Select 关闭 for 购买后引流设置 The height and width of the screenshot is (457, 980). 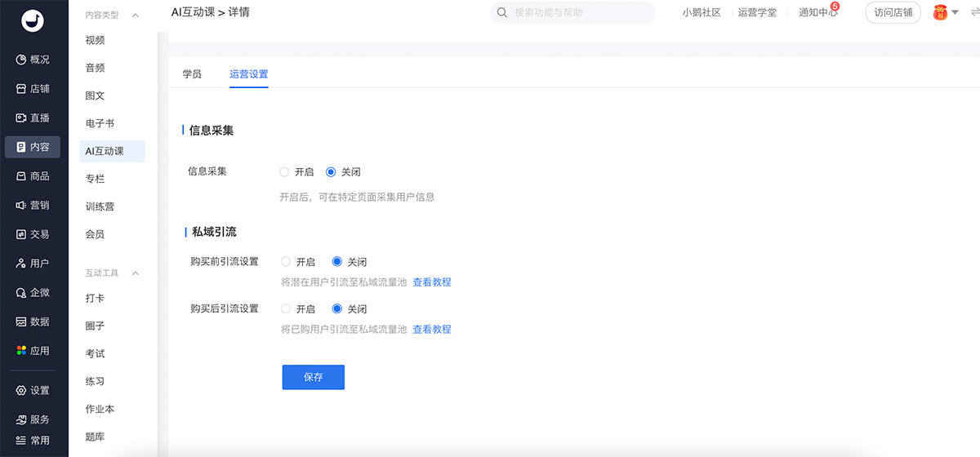pyautogui.click(x=337, y=309)
